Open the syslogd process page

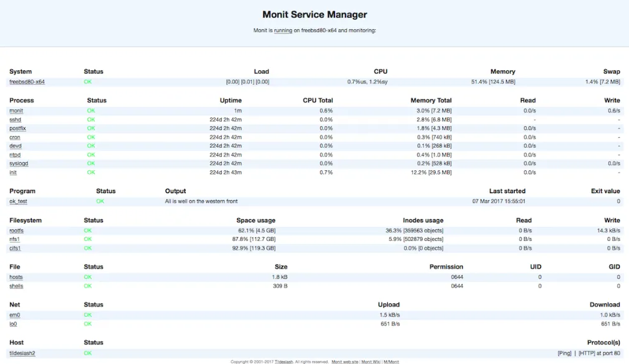pos(19,163)
